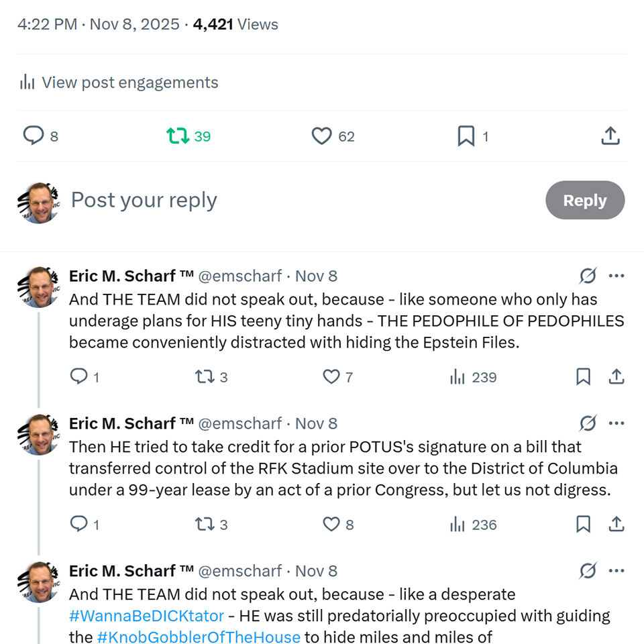Share the main post via upload icon
644x644 pixels.
point(610,136)
